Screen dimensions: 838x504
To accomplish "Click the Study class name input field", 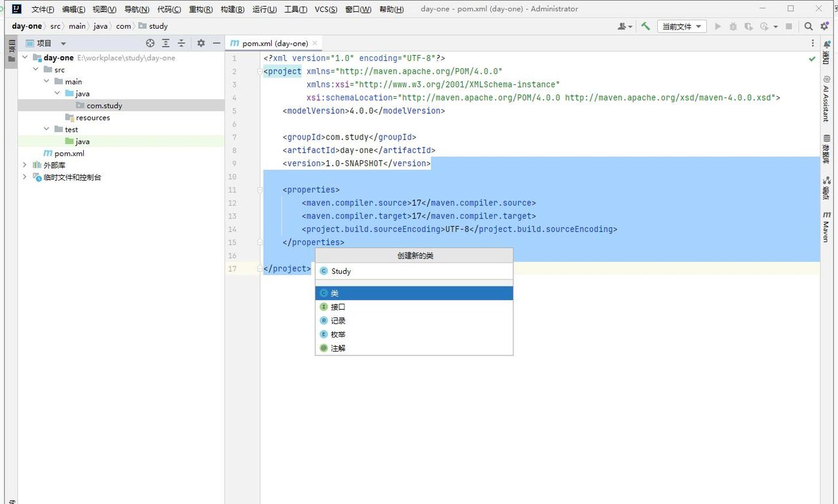I will tap(419, 271).
